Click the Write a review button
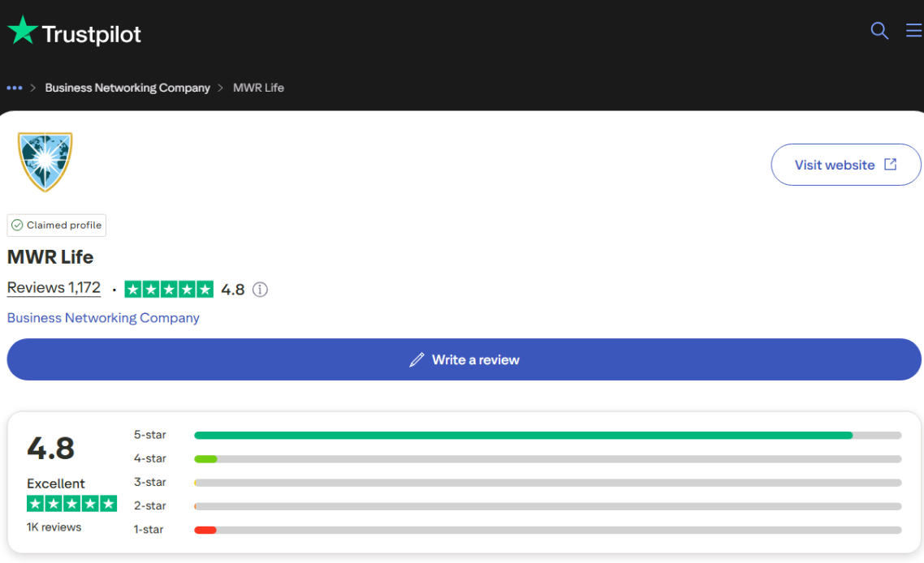The height and width of the screenshot is (563, 924). 464,359
